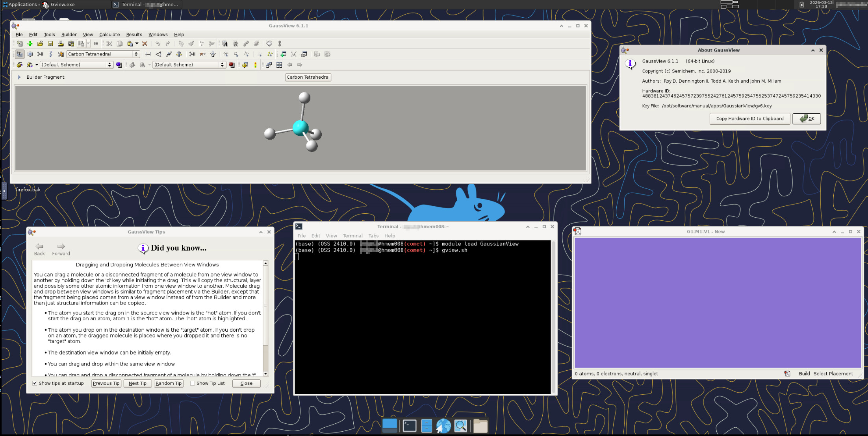This screenshot has height=436, width=868.
Task: Open the Builder menu
Action: click(69, 35)
